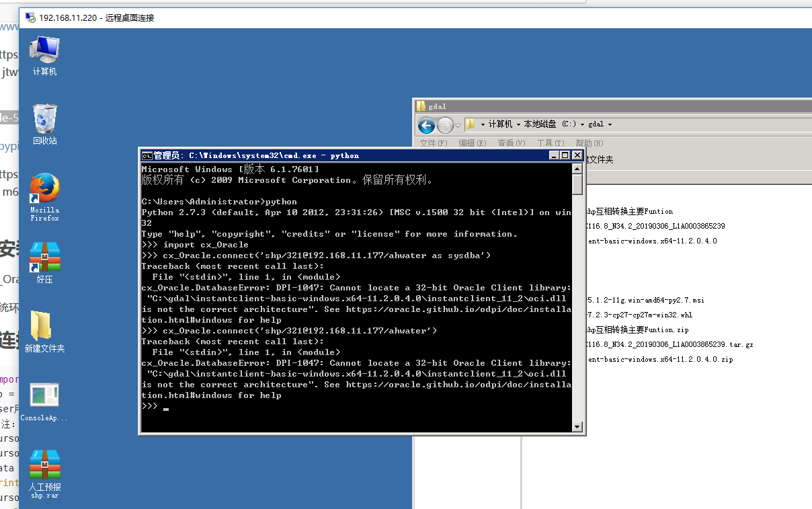Screen dimensions: 812x509
Task: Open the ConsoleAp... desktop icon
Action: click(x=45, y=402)
